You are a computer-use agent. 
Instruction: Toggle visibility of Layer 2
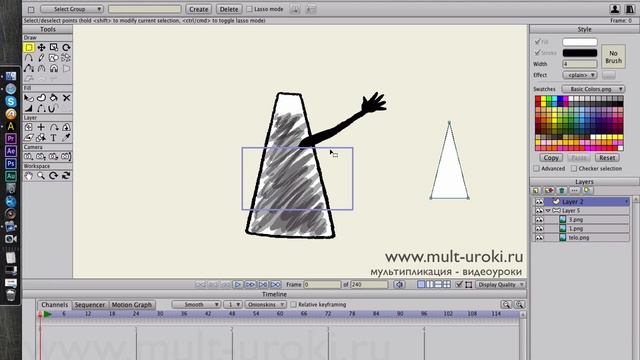pos(539,202)
